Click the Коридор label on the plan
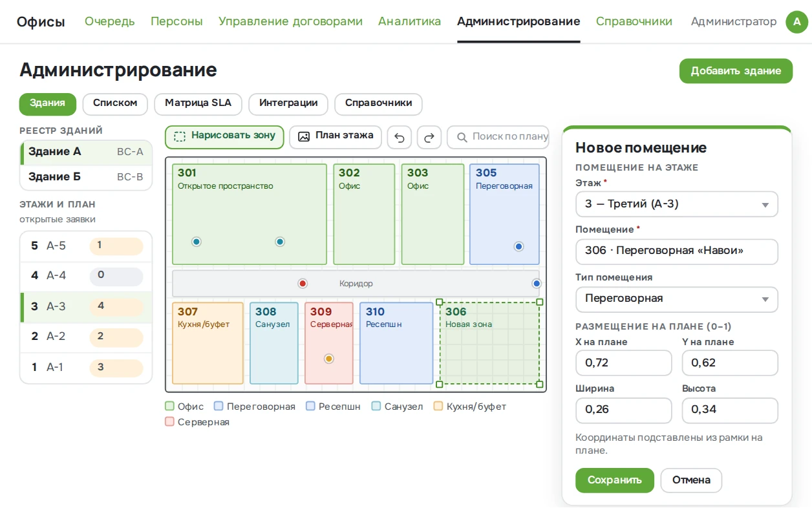This screenshot has height=508, width=812. click(x=356, y=284)
